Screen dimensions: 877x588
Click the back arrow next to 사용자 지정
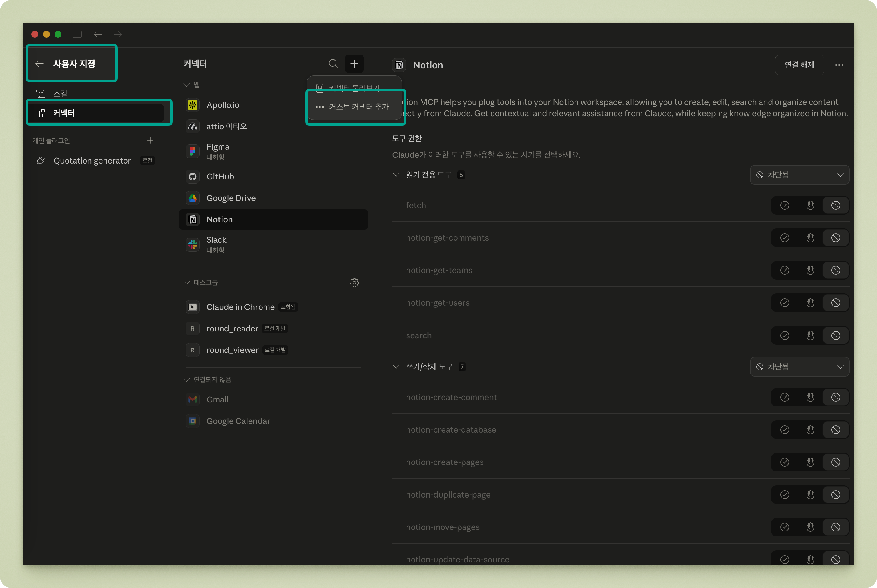pyautogui.click(x=39, y=64)
